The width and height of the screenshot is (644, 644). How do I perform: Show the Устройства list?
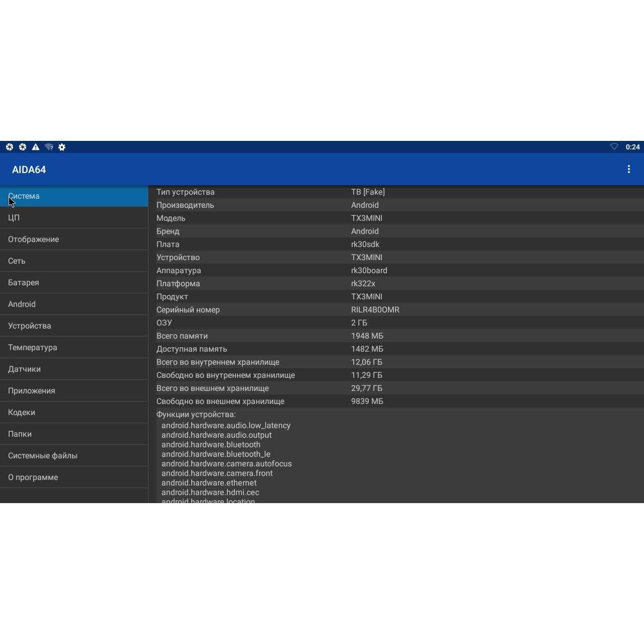tap(74, 326)
